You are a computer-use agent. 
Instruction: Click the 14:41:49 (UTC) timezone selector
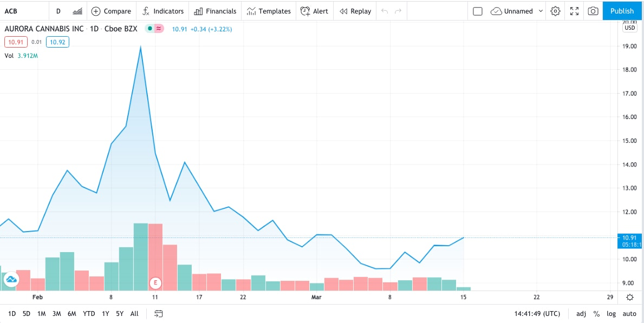pos(537,314)
